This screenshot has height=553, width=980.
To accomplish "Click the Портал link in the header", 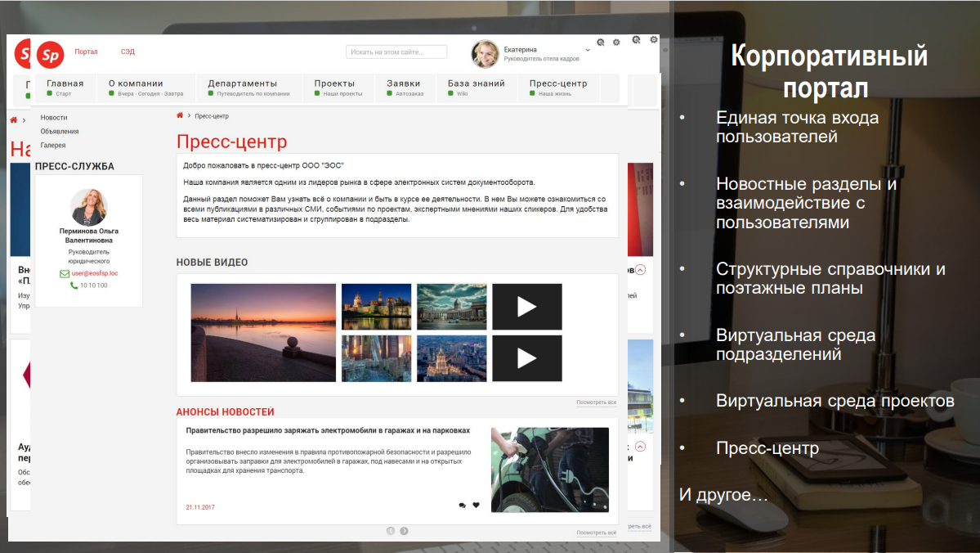I will tap(87, 52).
